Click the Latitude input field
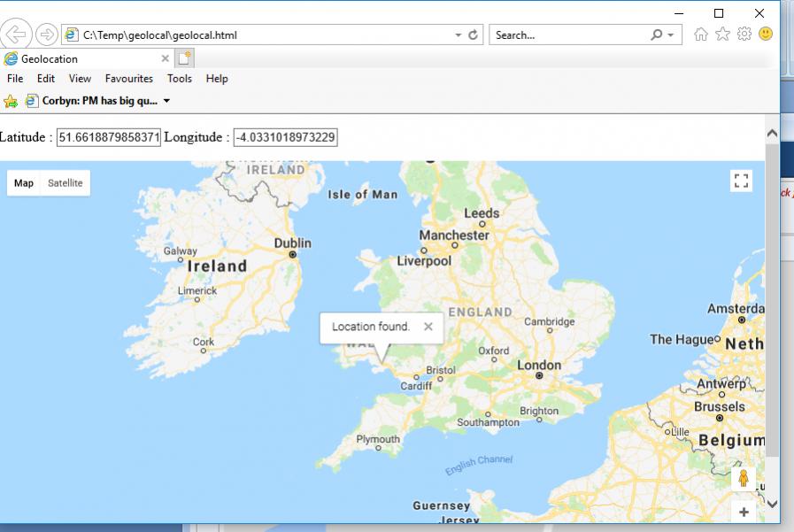Image resolution: width=794 pixels, height=532 pixels. (x=108, y=137)
